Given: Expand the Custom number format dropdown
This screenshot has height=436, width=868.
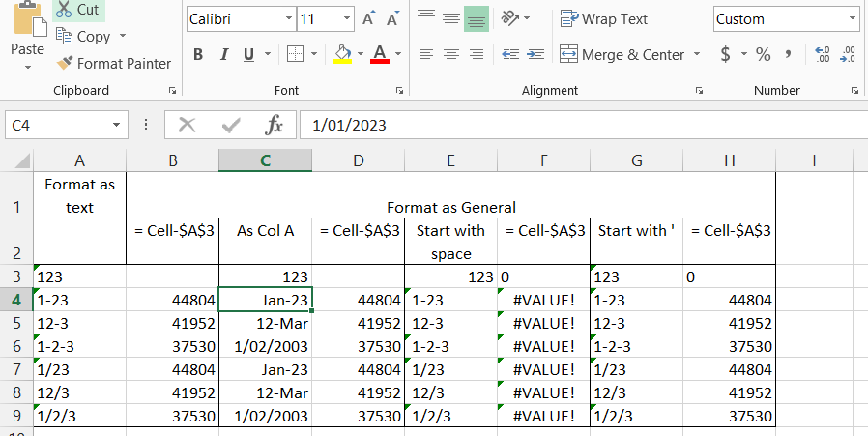Looking at the screenshot, I should pos(851,19).
